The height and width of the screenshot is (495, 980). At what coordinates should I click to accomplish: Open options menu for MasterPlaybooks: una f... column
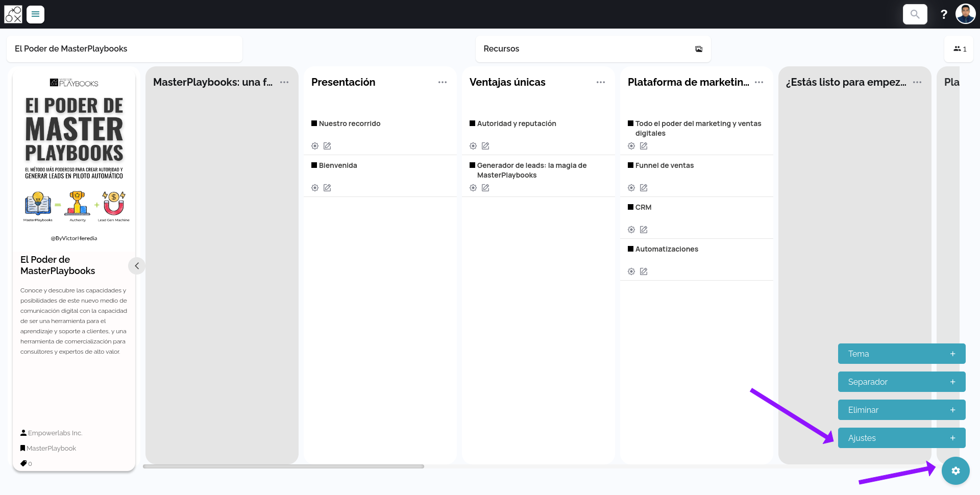point(284,82)
